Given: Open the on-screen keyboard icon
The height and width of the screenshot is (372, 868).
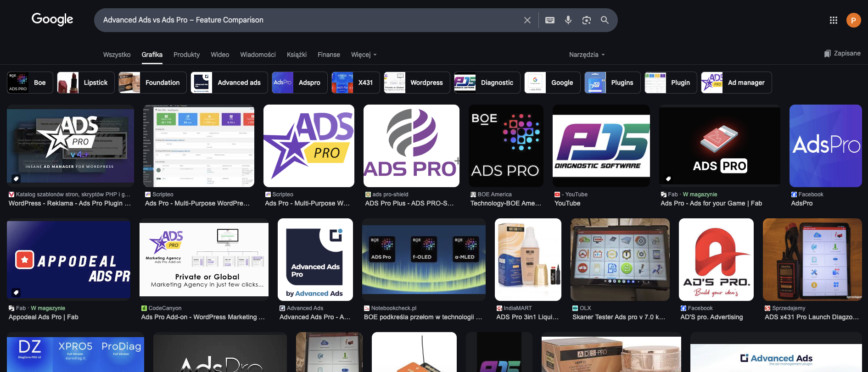Looking at the screenshot, I should pos(550,20).
